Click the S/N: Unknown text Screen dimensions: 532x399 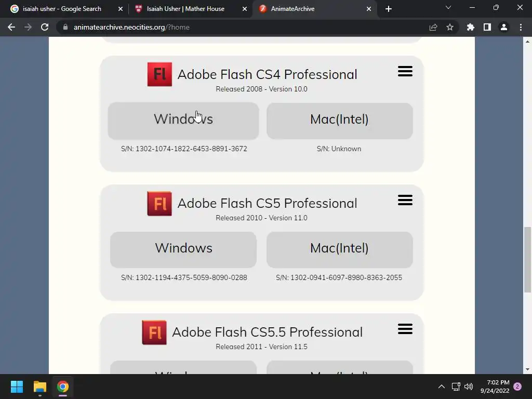[x=339, y=149]
